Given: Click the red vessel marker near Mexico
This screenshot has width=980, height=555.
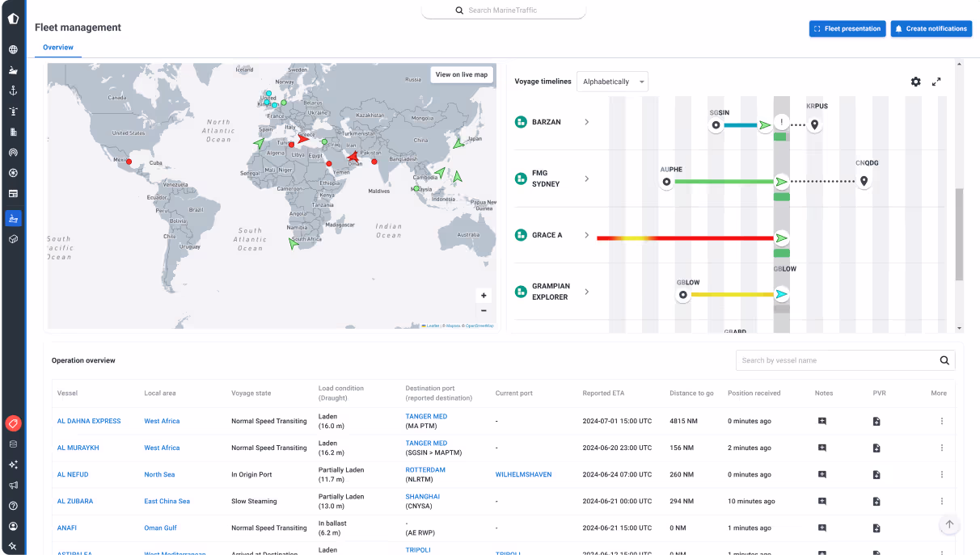Looking at the screenshot, I should [x=129, y=162].
